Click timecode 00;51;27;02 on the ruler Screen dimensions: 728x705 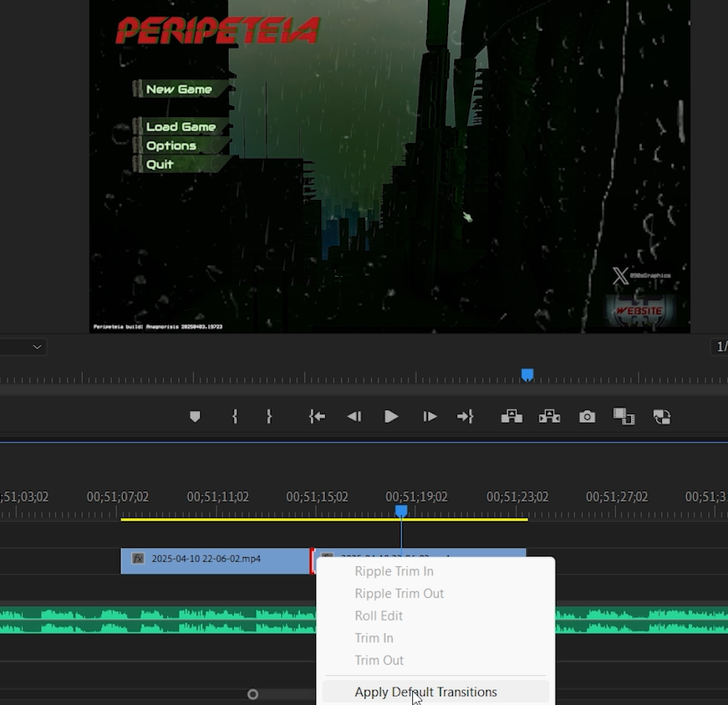[617, 497]
